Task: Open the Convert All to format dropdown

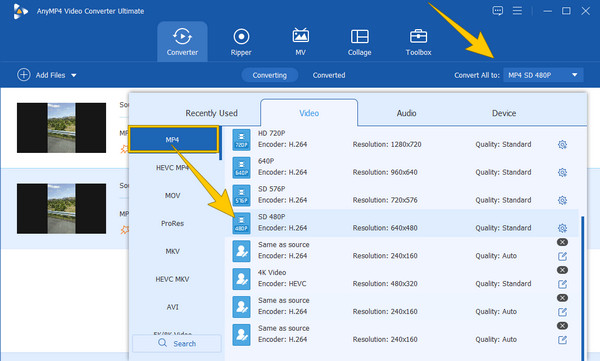Action: 543,75
